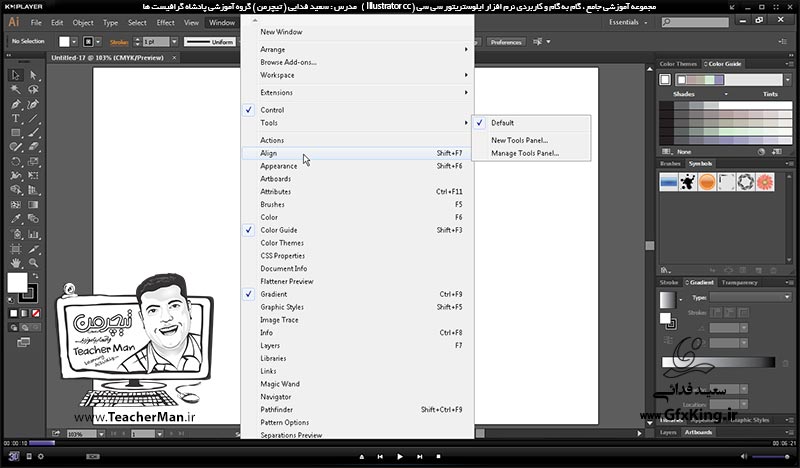The width and height of the screenshot is (800, 468).
Task: Select the Eyedropper tool
Action: 16,219
